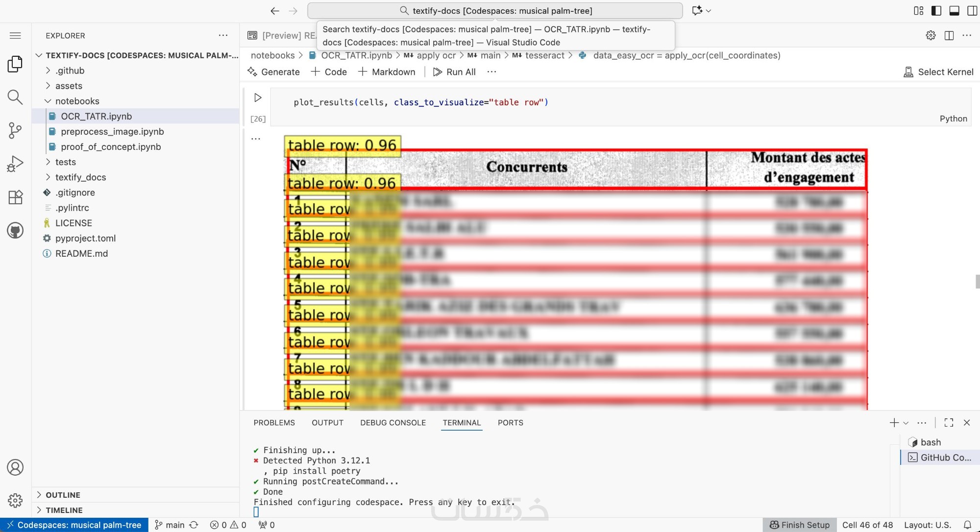
Task: Toggle the bottom panel visibility
Action: 954,10
